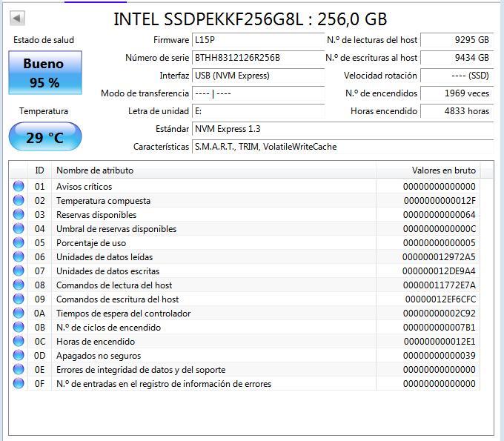This screenshot has width=504, height=441.
Task: Click the previous disk arrow button
Action: pyautogui.click(x=17, y=19)
